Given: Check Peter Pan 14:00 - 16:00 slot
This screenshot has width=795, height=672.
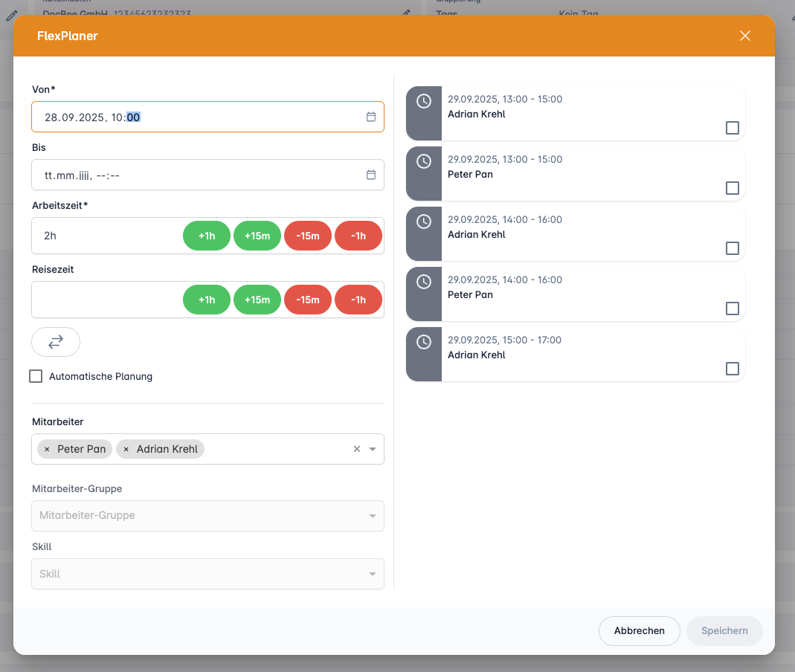Looking at the screenshot, I should click(x=732, y=308).
